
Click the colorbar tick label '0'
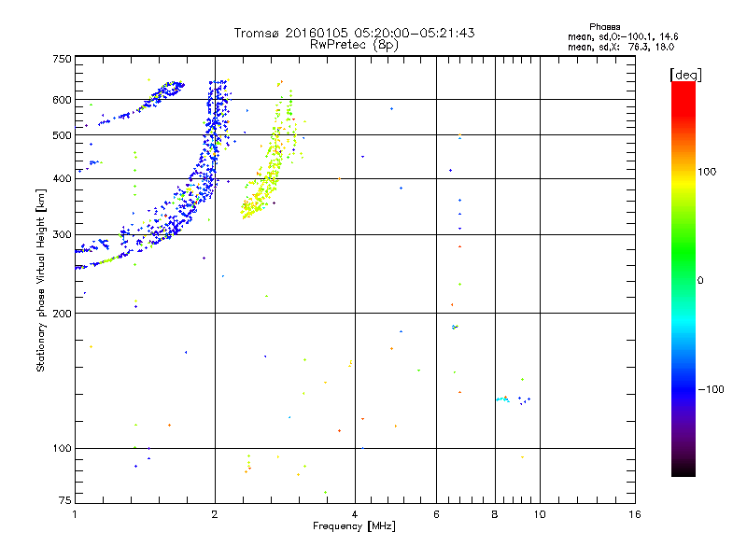coord(700,281)
